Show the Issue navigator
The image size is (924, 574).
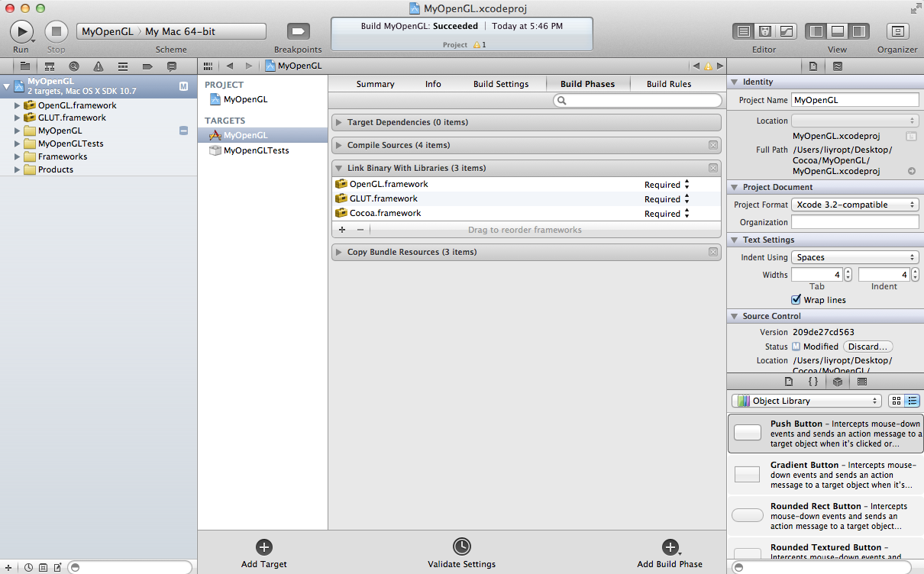[99, 66]
